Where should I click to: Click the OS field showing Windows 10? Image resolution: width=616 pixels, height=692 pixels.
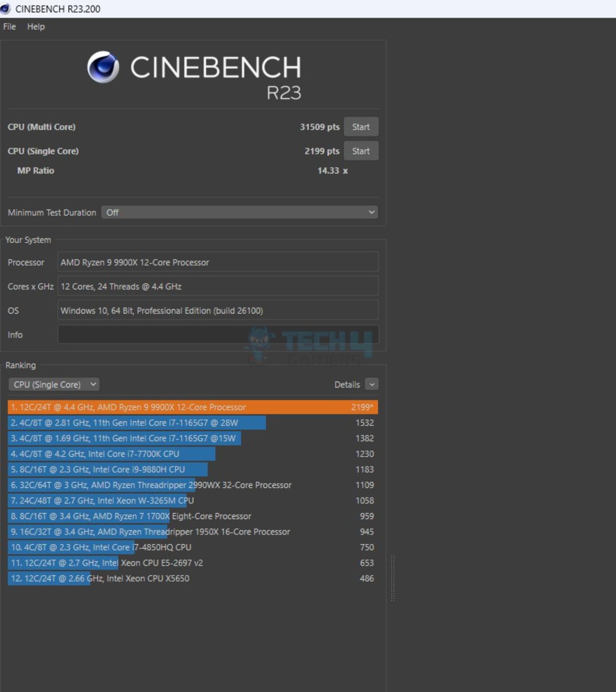218,311
